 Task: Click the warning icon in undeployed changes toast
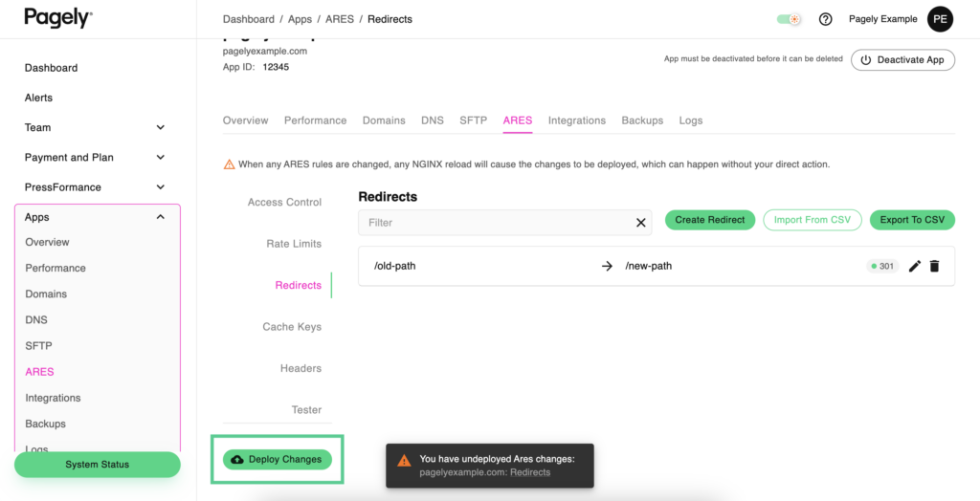click(405, 461)
